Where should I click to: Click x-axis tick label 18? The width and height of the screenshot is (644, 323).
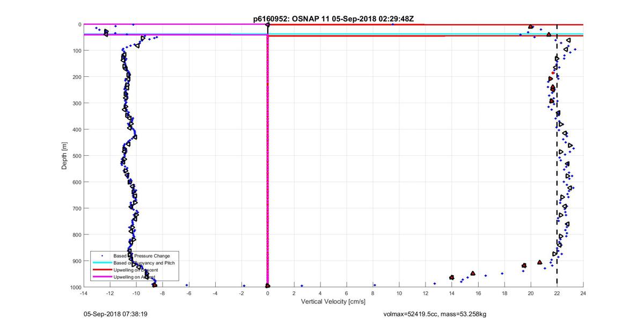[504, 293]
